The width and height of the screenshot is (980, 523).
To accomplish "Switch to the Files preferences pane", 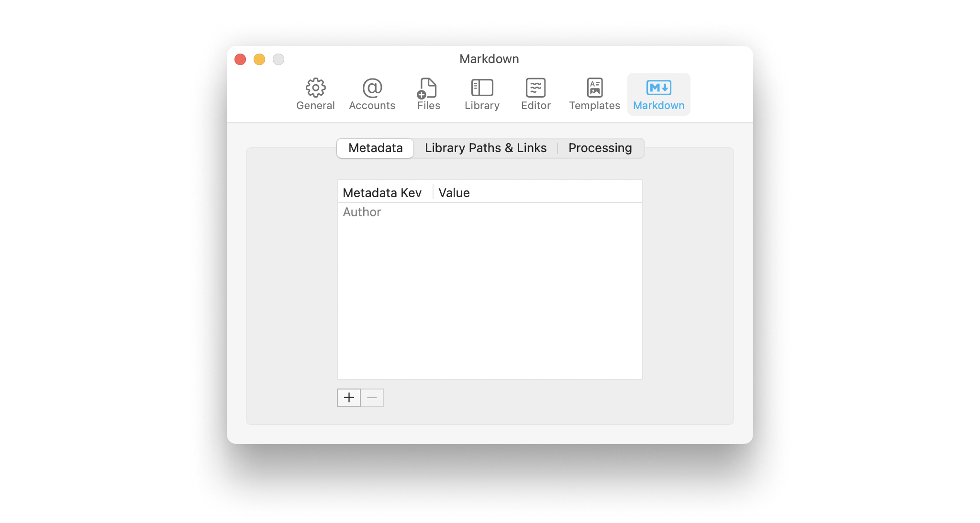I will pos(427,93).
